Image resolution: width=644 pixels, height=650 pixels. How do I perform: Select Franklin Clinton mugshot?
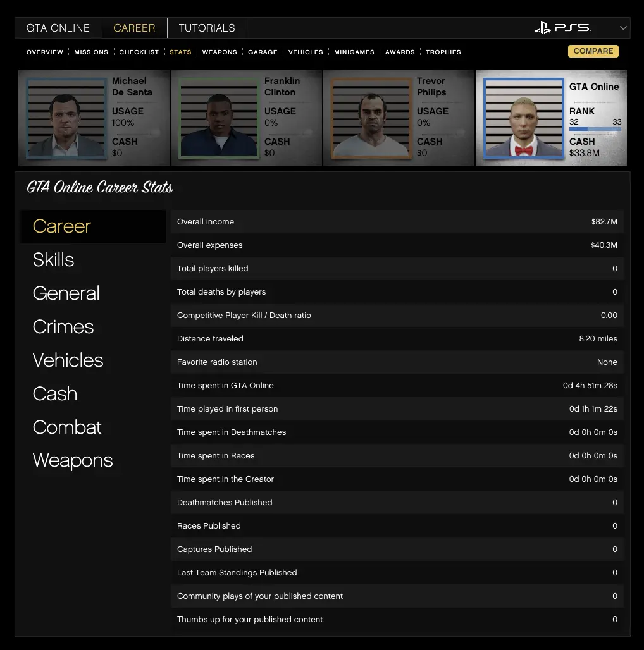click(218, 118)
